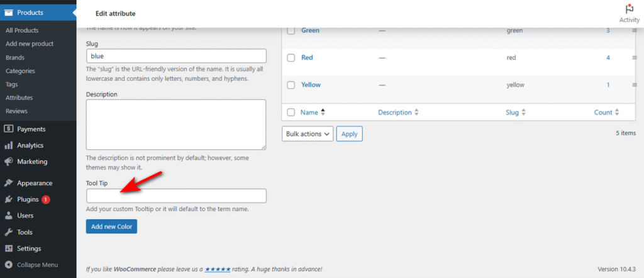Image resolution: width=644 pixels, height=278 pixels.
Task: Click the Appearance paintbrush icon
Action: coord(8,183)
